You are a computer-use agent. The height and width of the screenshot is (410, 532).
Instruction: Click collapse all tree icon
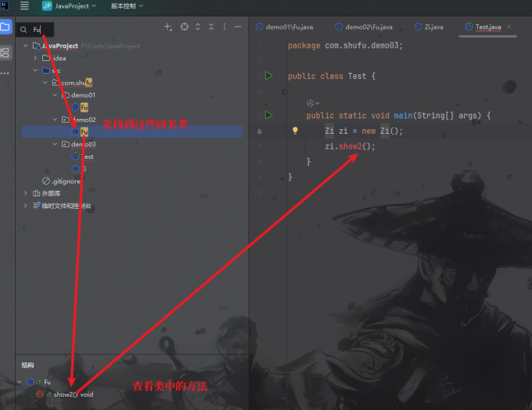[x=211, y=27]
